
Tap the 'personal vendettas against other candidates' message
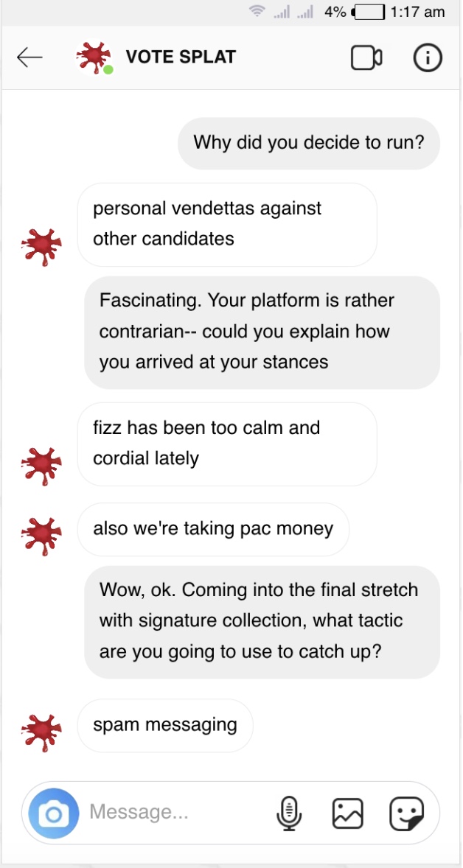[x=227, y=224]
